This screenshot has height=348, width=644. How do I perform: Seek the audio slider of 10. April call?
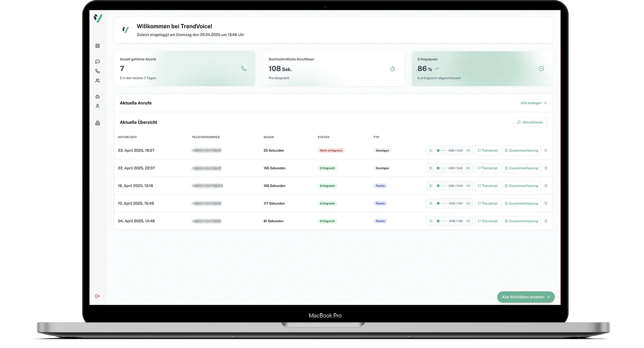(442, 204)
